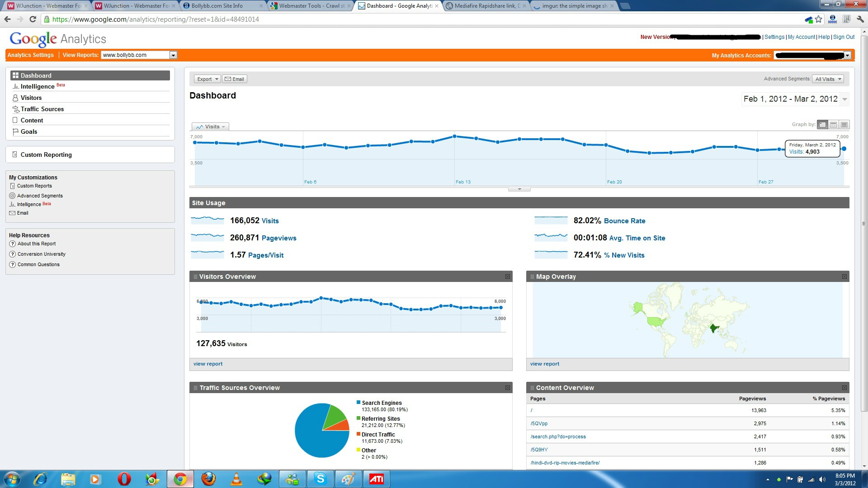Switch graph to daily view
Screen dimensions: 868x488
click(823, 125)
